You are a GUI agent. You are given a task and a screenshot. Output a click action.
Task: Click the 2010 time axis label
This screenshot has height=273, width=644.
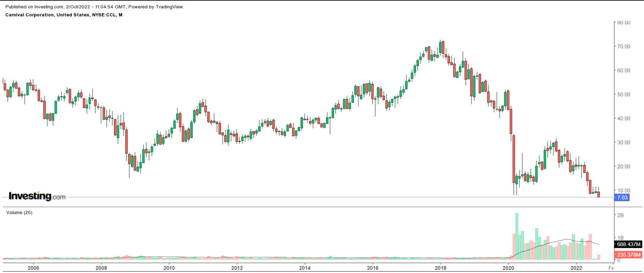coord(169,268)
